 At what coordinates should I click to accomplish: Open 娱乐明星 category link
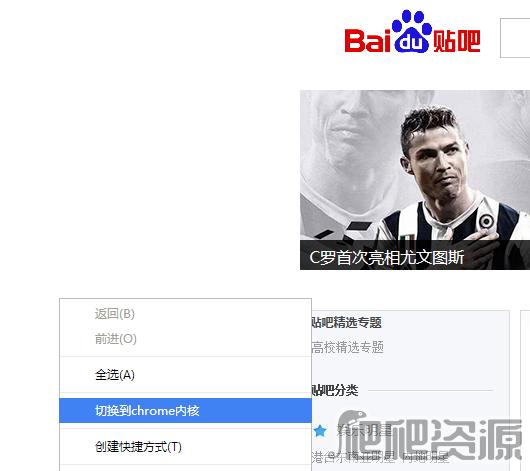point(365,431)
